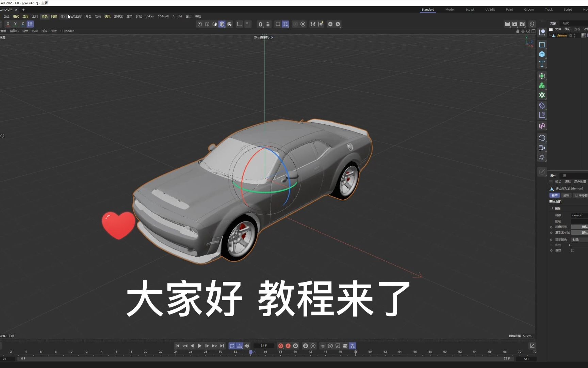
Task: Toggle the 透显 checkbox in basic properties
Action: click(x=573, y=250)
